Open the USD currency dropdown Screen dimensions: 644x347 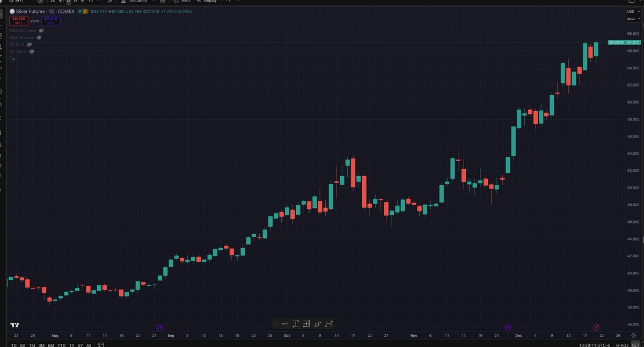click(633, 11)
